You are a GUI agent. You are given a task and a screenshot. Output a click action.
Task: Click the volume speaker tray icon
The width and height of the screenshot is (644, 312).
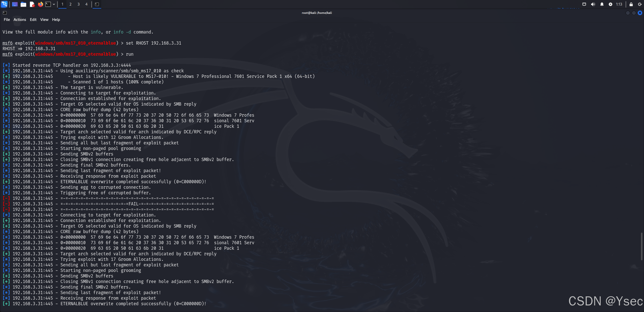click(x=593, y=4)
